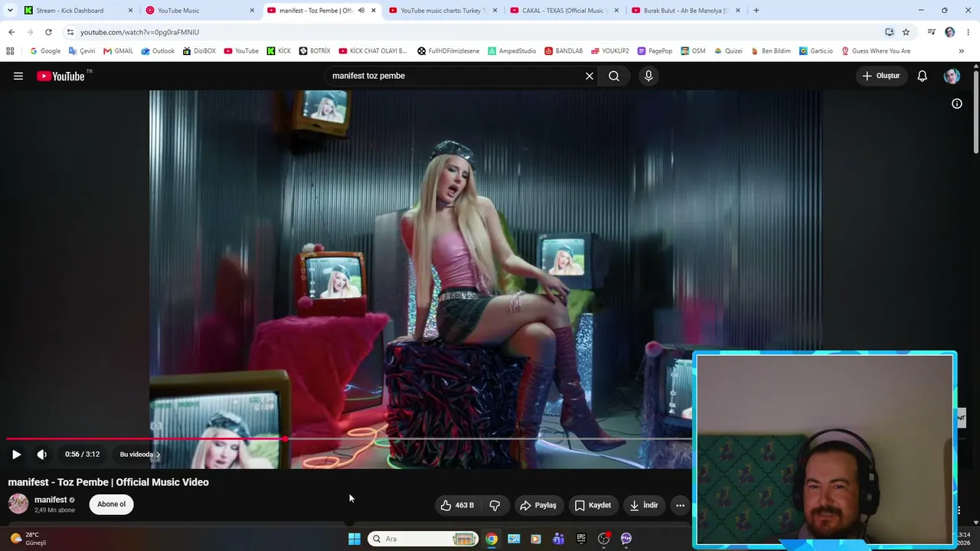This screenshot has width=980, height=551.
Task: Open the Google bookmark
Action: tap(45, 51)
